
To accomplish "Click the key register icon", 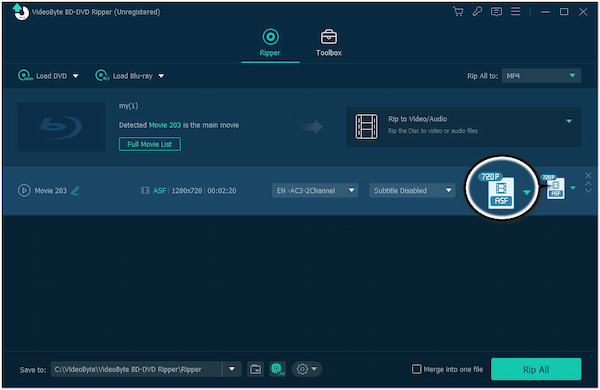I will coord(477,11).
